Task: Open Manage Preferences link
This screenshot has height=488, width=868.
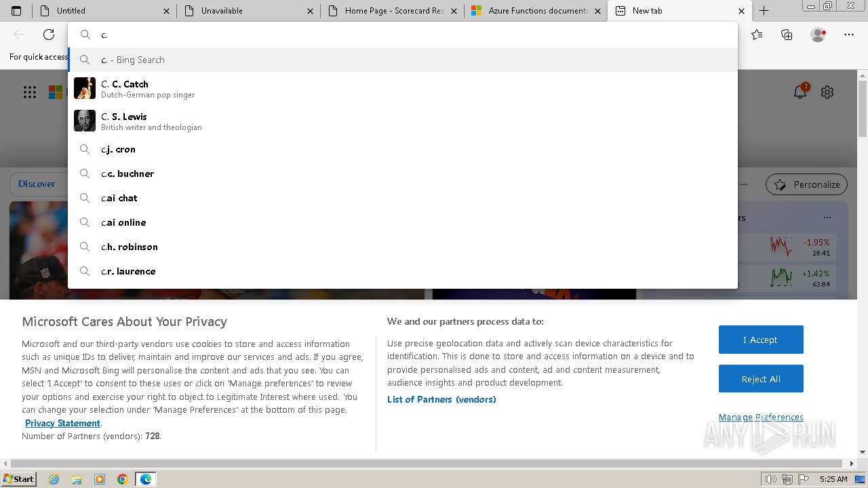Action: click(761, 417)
